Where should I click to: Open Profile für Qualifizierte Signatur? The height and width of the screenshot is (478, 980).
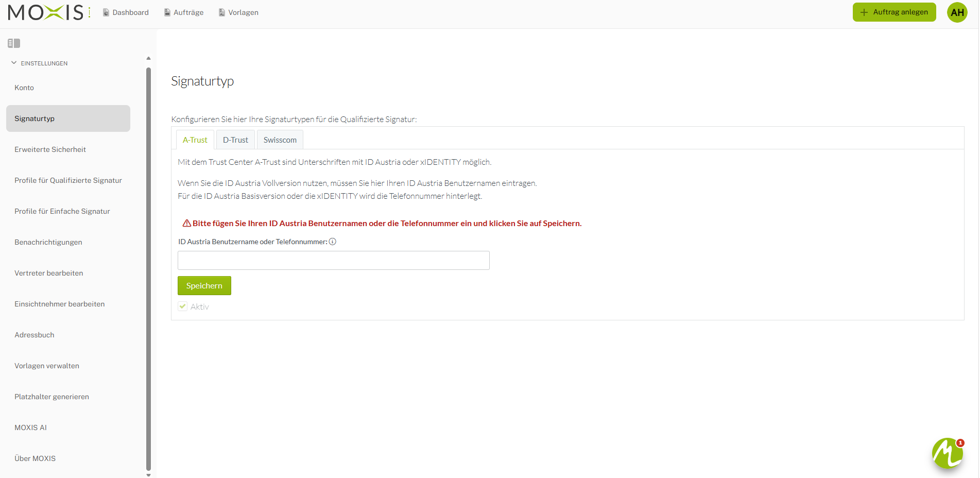tap(68, 180)
